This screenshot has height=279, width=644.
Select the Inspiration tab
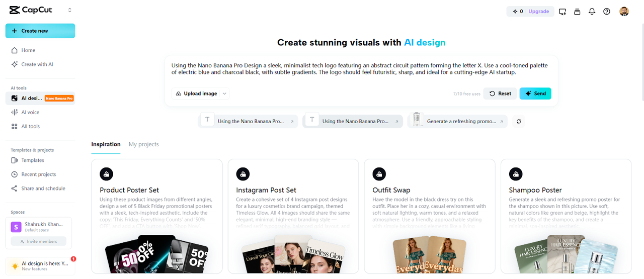[106, 144]
